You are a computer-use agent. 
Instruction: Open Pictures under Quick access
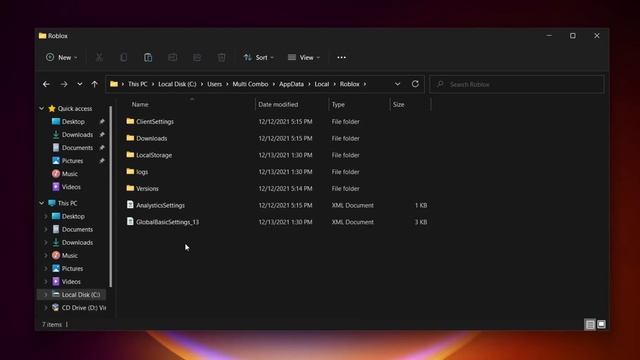(x=73, y=161)
